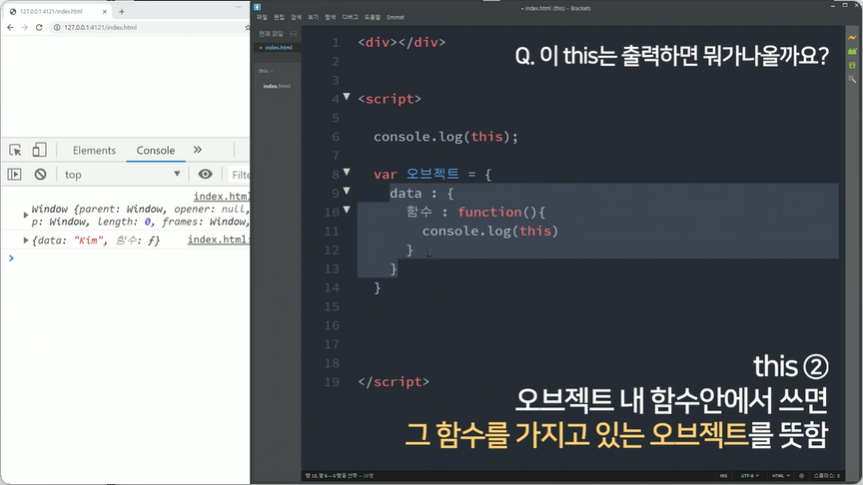863x485 pixels.
Task: Click the 현재 파일 working files header
Action: tap(271, 34)
